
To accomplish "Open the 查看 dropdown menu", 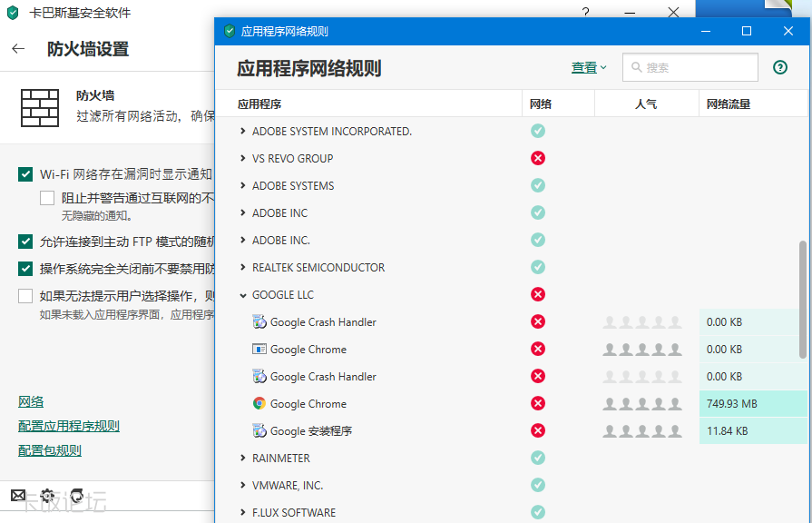I will pyautogui.click(x=589, y=67).
